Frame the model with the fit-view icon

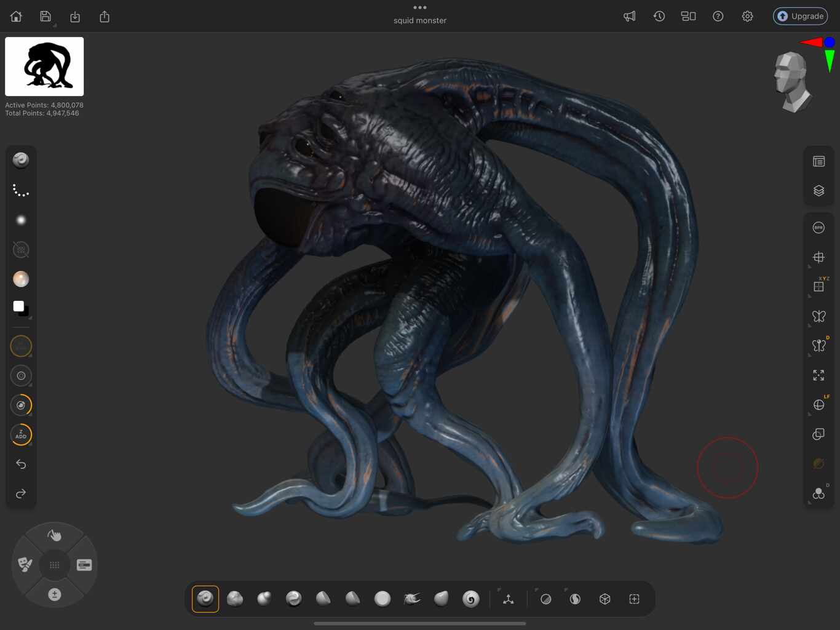pos(818,375)
